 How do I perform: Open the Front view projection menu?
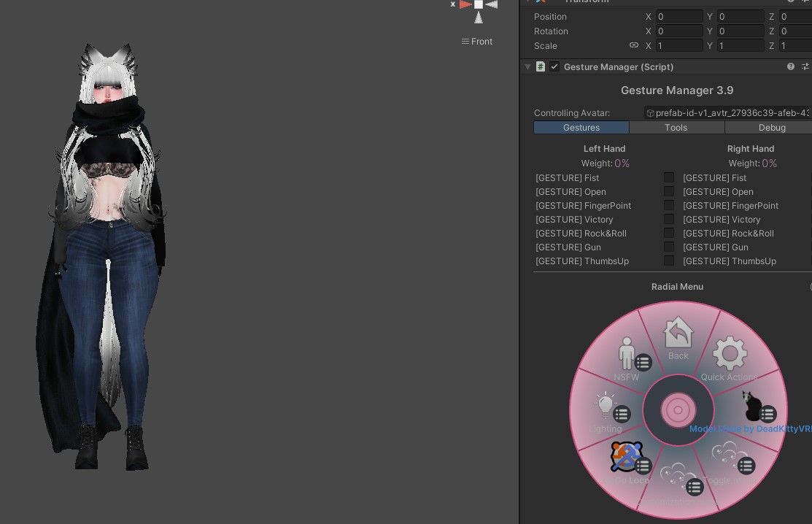(x=477, y=42)
